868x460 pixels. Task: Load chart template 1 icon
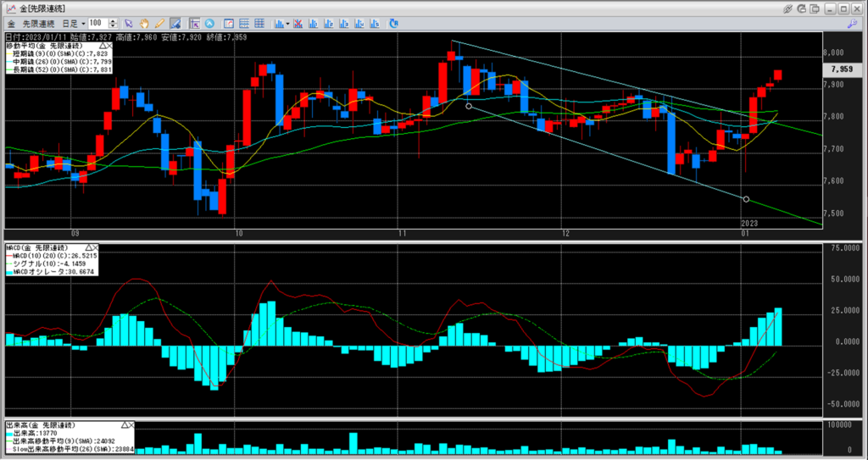coord(314,23)
